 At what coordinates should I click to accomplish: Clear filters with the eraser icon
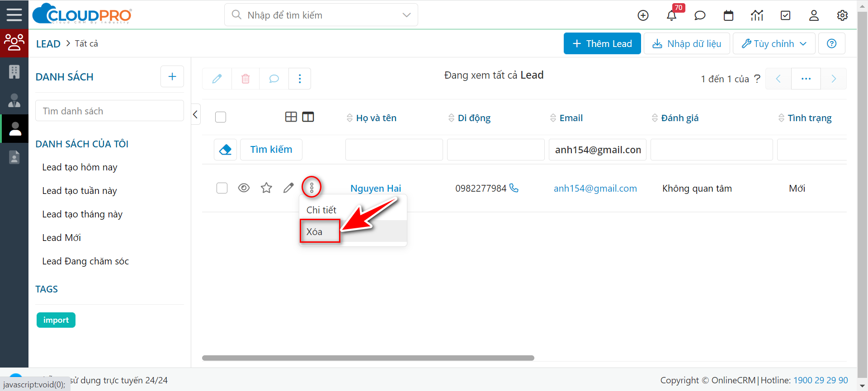225,150
